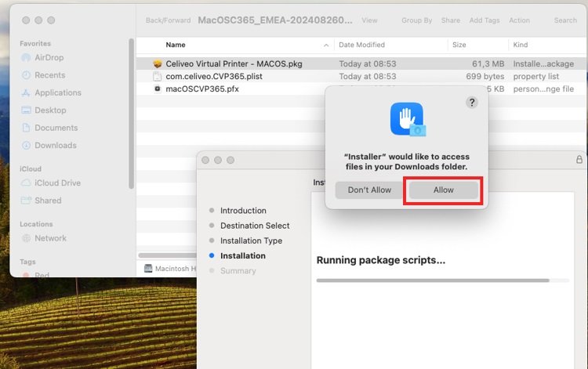Click Today at 08:53 for the pkg file
The width and height of the screenshot is (588, 369).
(367, 63)
